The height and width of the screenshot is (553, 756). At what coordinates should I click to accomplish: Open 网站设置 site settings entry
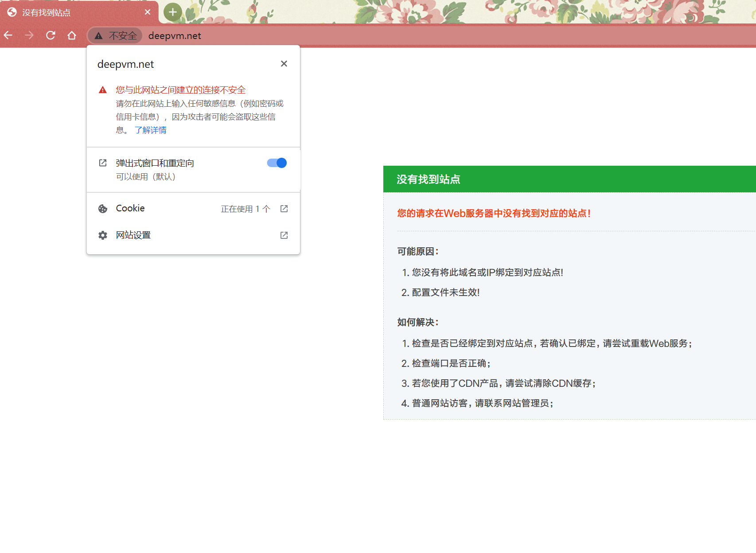(x=133, y=235)
